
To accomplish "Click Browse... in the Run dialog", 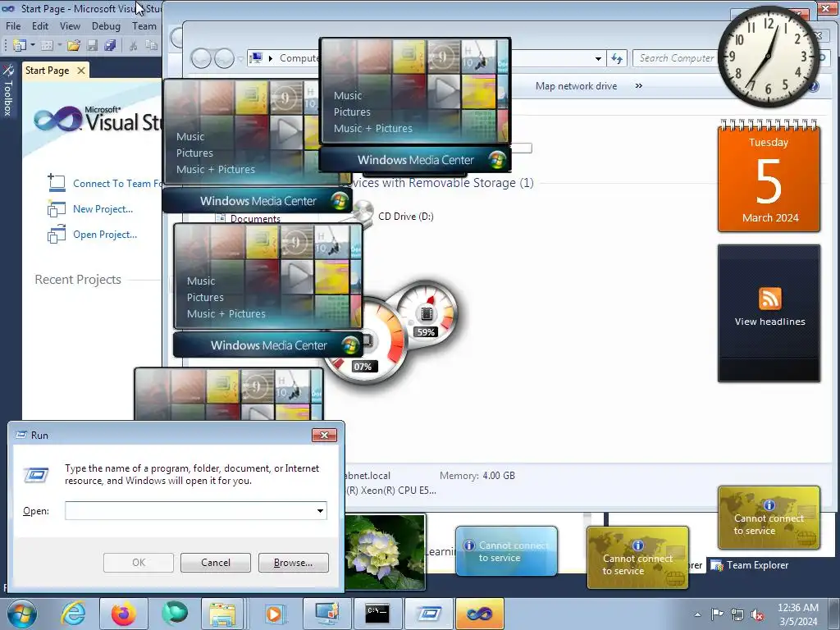I will (x=293, y=563).
